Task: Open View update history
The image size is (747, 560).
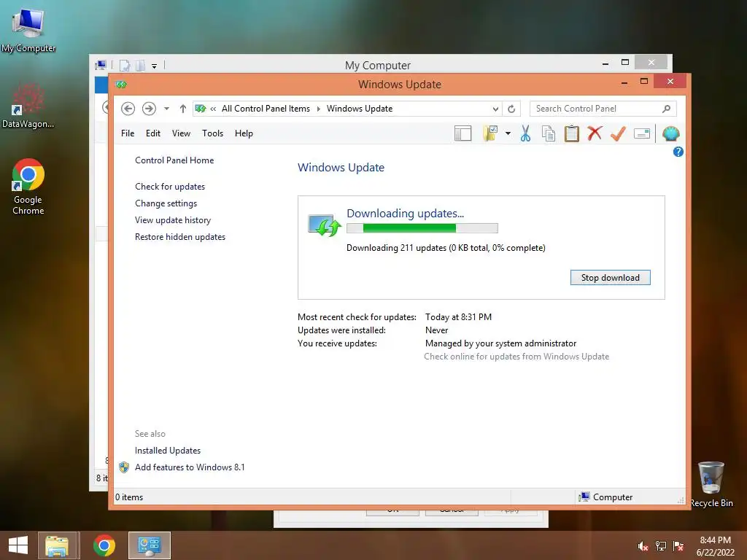Action: click(172, 220)
